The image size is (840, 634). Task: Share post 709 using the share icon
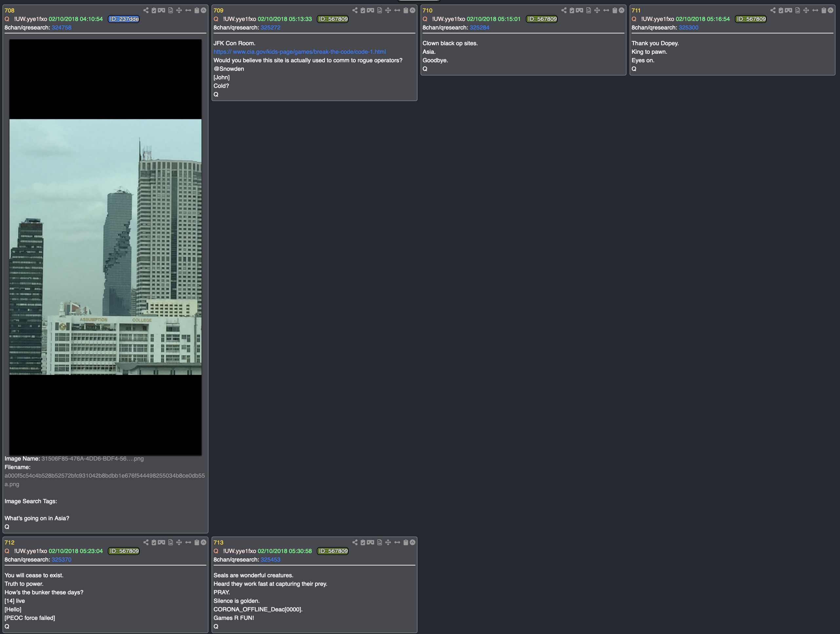click(x=355, y=10)
